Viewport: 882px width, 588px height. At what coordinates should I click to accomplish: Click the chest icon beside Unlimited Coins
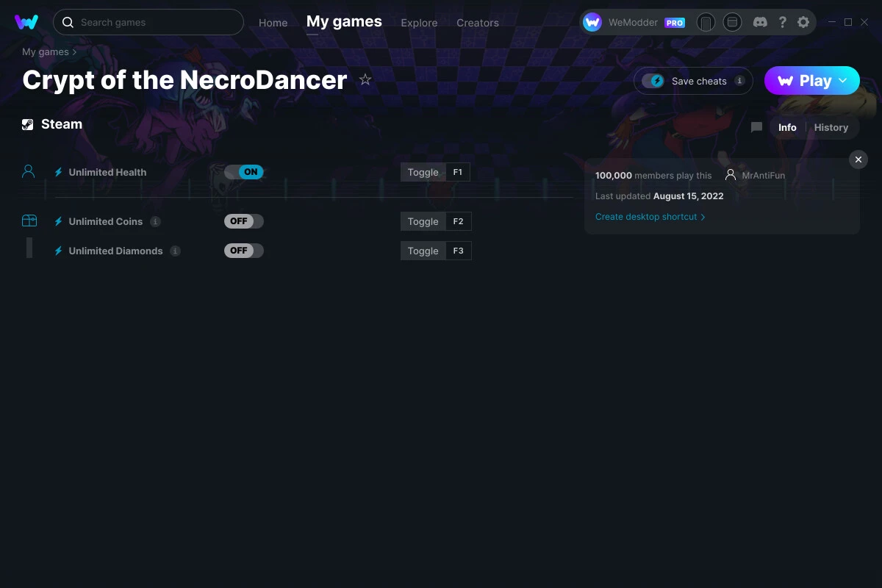pos(29,220)
